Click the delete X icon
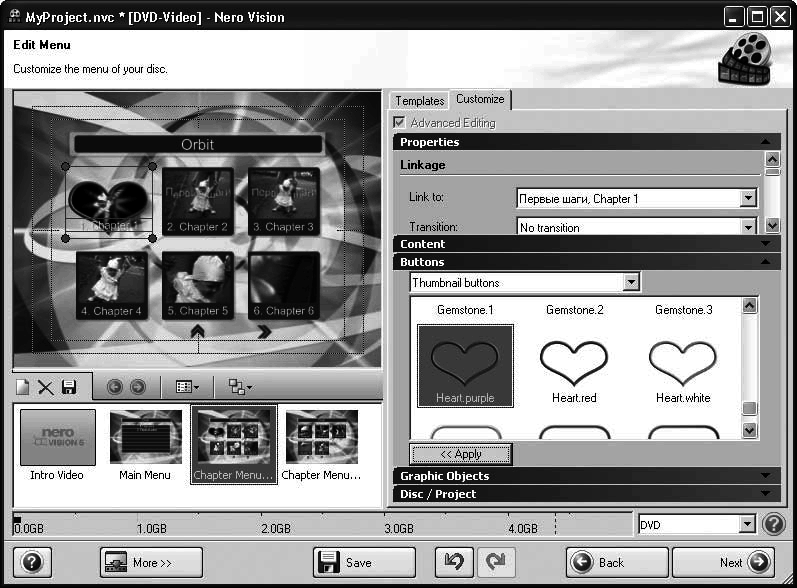 [45, 387]
